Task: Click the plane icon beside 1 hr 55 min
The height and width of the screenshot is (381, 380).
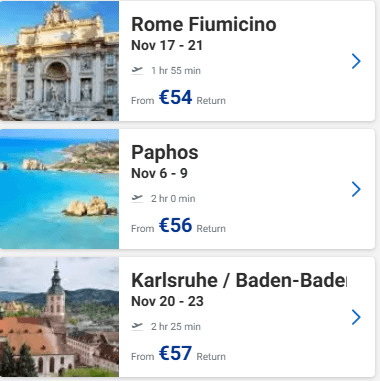Action: 137,70
